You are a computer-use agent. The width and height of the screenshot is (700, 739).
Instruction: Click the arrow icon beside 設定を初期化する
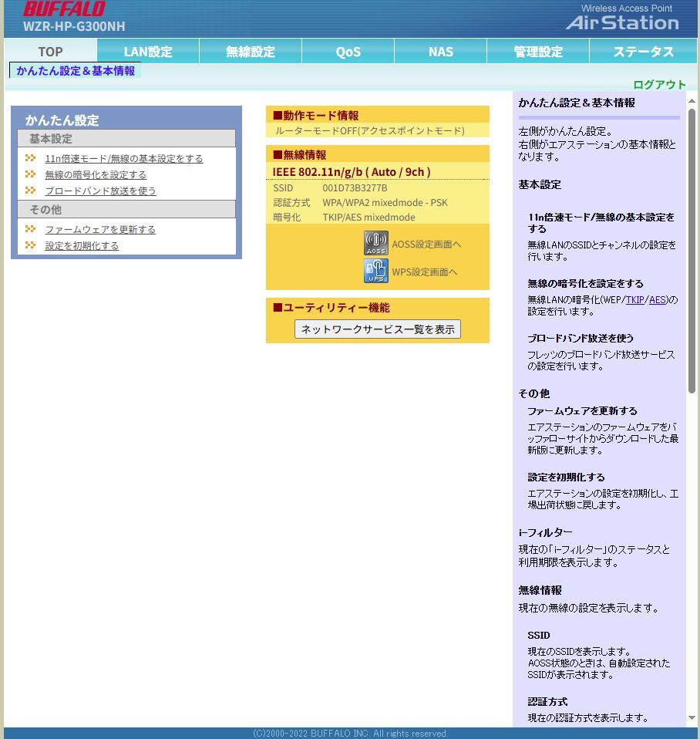[x=29, y=245]
